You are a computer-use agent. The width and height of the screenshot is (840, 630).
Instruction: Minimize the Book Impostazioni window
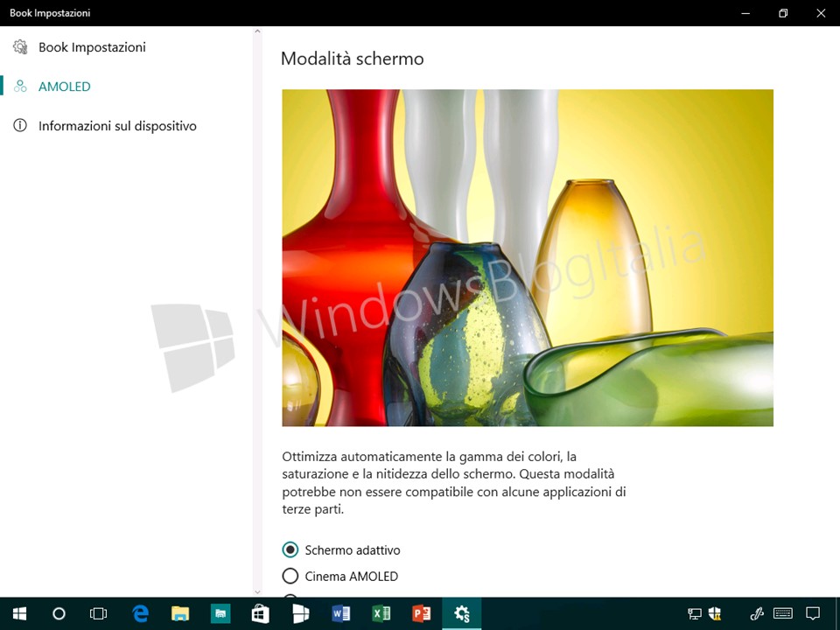(745, 13)
